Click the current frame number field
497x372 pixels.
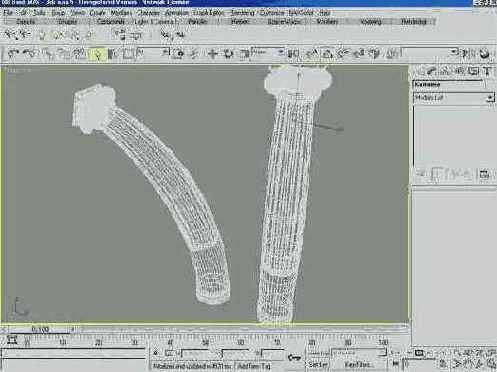click(418, 363)
